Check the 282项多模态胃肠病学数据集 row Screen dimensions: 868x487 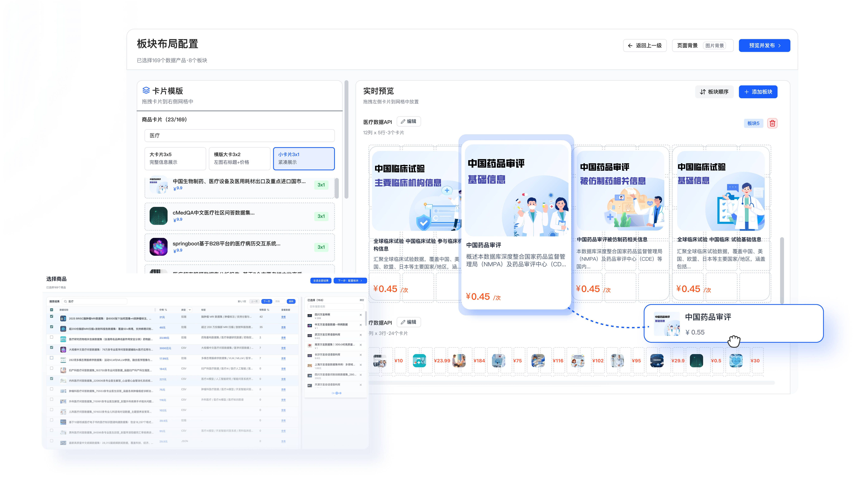pos(52,358)
